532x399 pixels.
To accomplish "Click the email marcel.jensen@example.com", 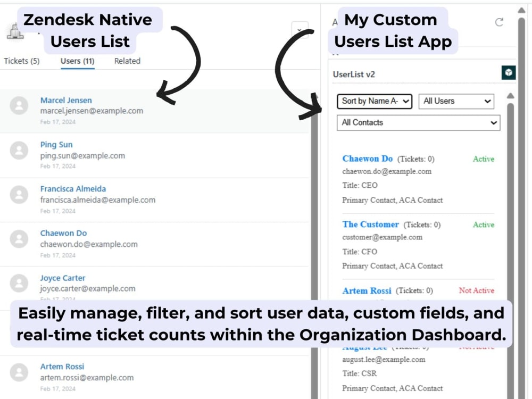I will point(92,111).
